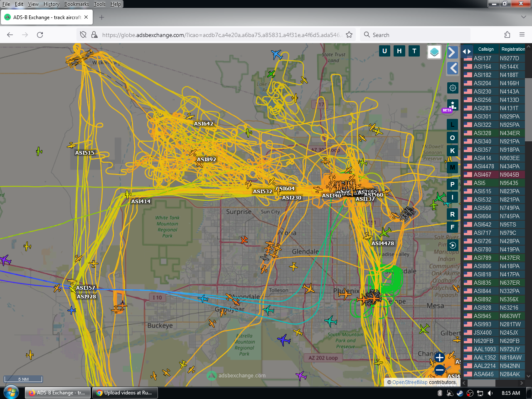Click the OBS tray icon

[470, 393]
